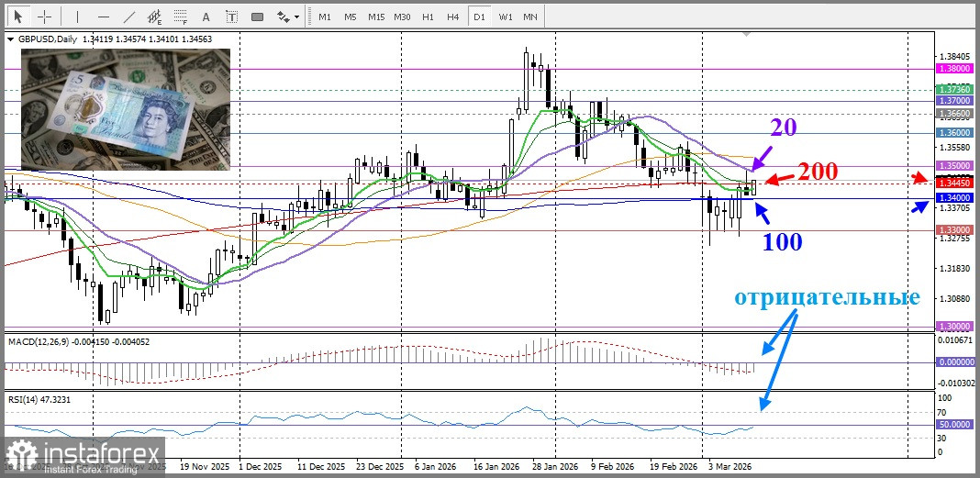
Task: Switch to M1 timeframe
Action: click(325, 17)
